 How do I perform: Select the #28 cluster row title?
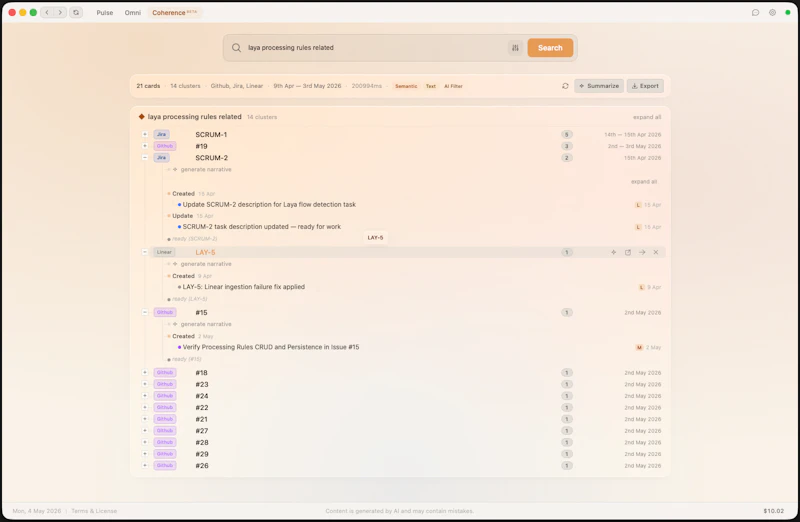202,442
